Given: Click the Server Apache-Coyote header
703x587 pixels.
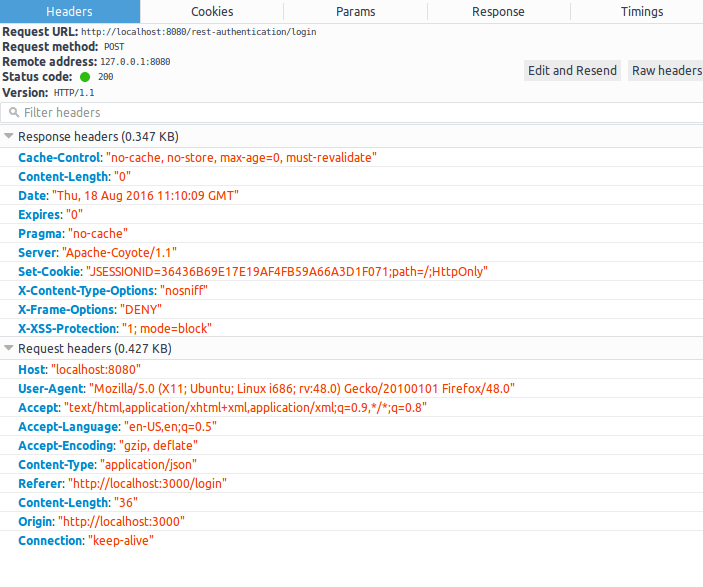Looking at the screenshot, I should point(352,252).
